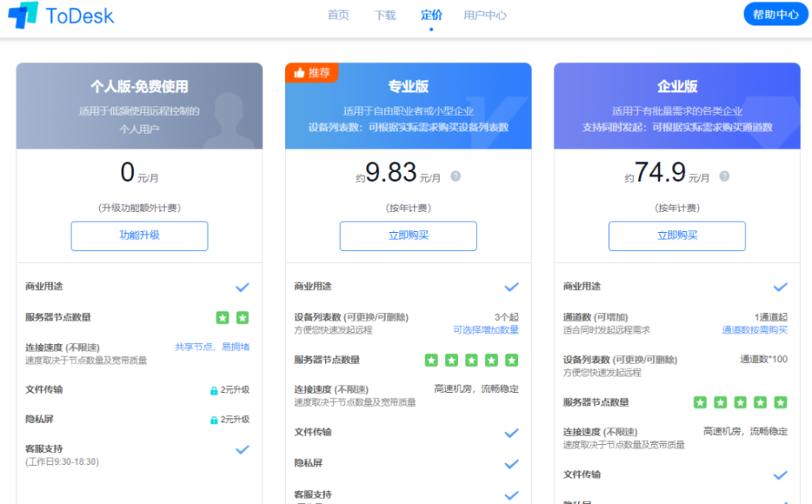Screen dimensions: 812x504
Task: Click the 推荐 thumbs-up badge
Action: click(x=312, y=72)
